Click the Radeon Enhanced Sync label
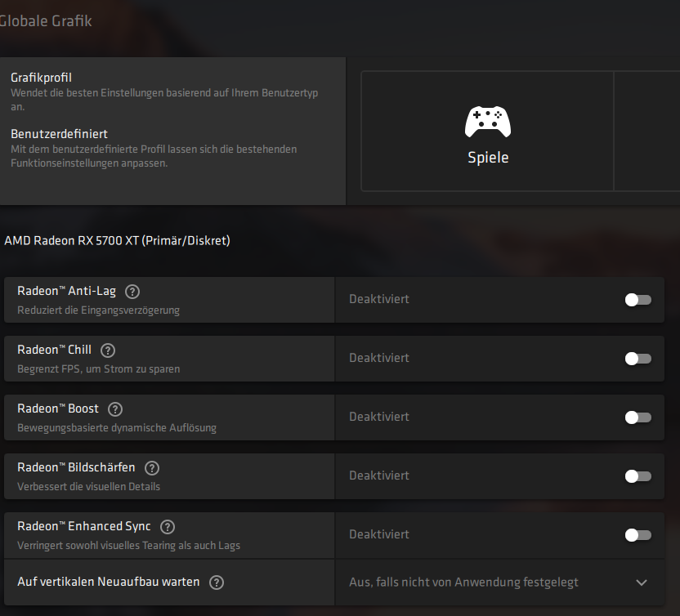The width and height of the screenshot is (680, 616). [x=83, y=526]
